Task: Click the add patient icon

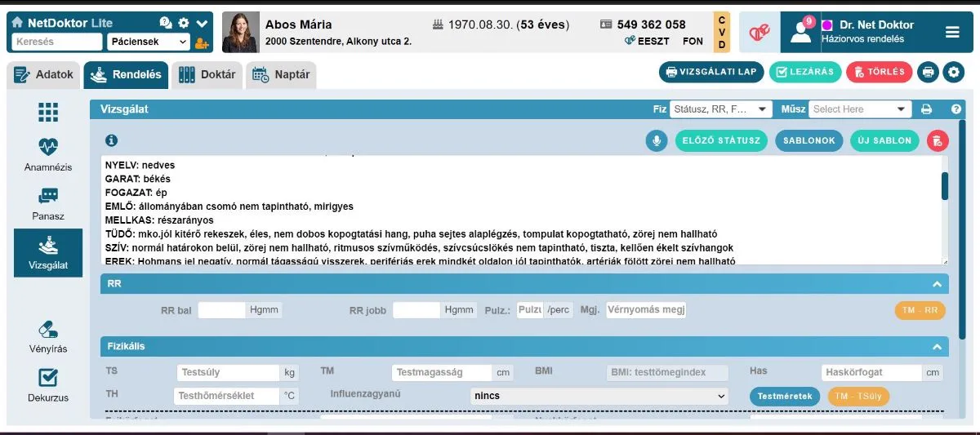Action: [203, 42]
